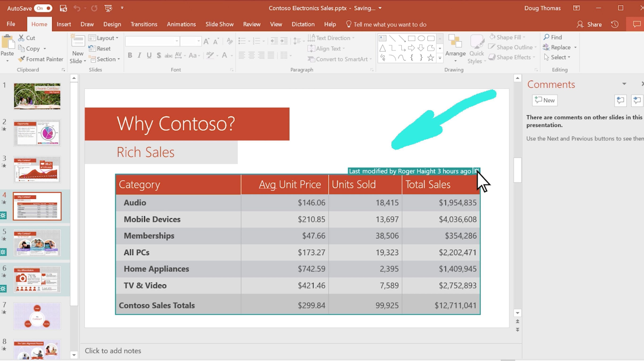Click Find in Editing group

click(553, 37)
